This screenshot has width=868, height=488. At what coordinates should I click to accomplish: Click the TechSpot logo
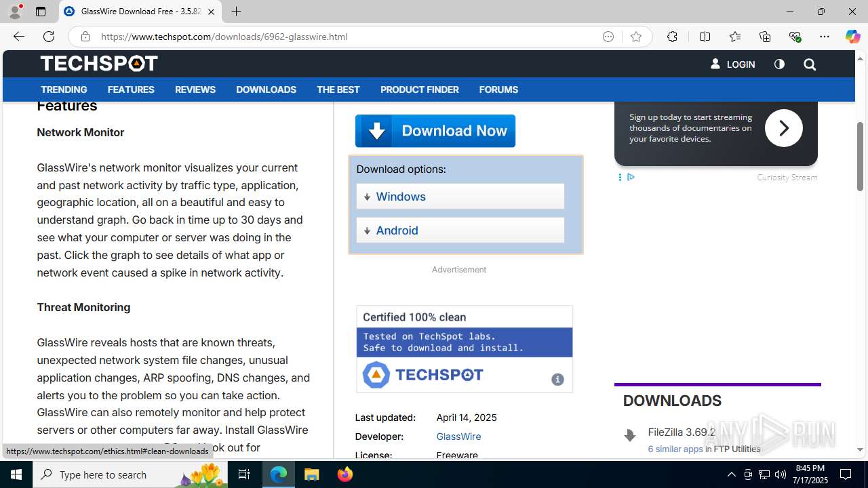(99, 64)
